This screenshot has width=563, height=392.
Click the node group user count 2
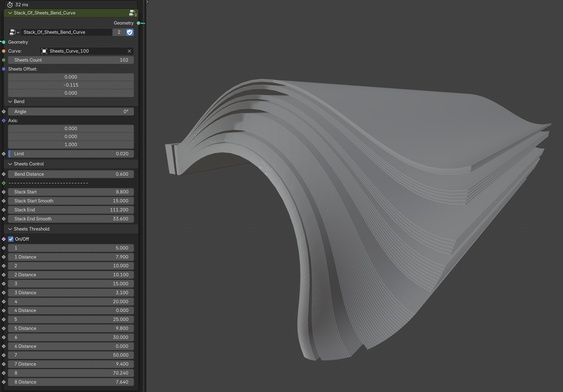[119, 32]
